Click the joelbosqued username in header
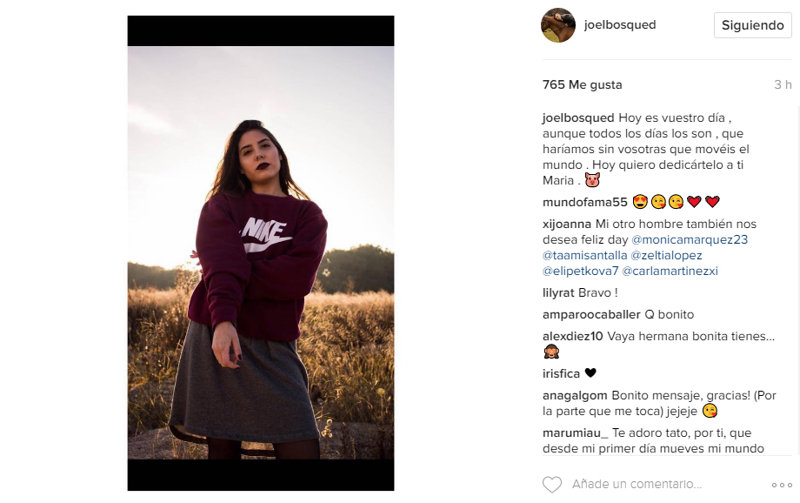The width and height of the screenshot is (800, 503). [620, 25]
